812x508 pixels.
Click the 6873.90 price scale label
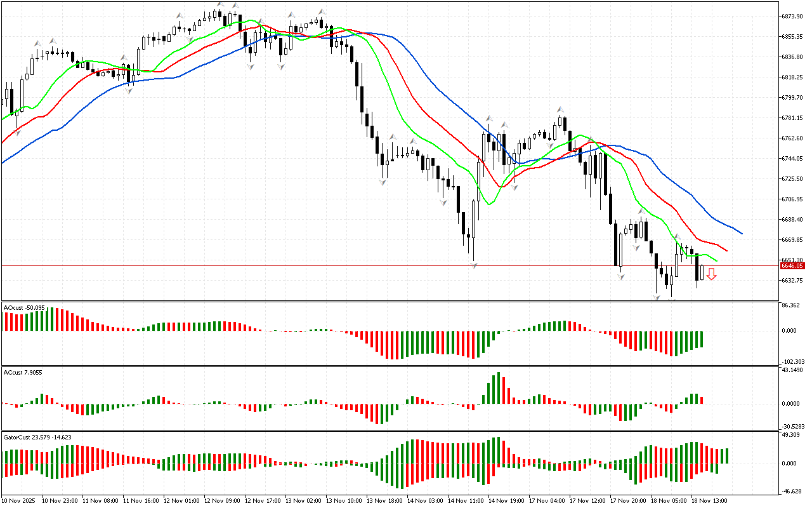coord(792,16)
